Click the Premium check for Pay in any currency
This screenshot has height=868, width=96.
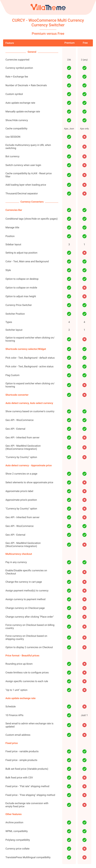pyautogui.click(x=69, y=562)
